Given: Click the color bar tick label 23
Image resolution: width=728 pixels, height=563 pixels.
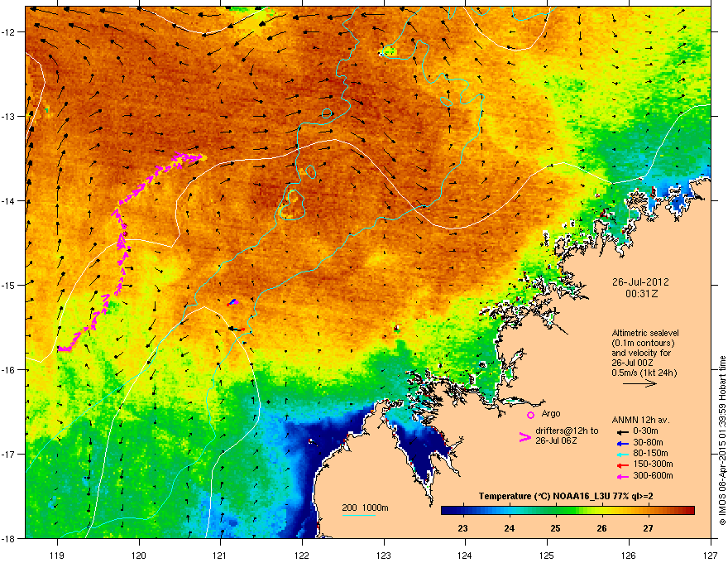Looking at the screenshot, I should click(x=462, y=528).
